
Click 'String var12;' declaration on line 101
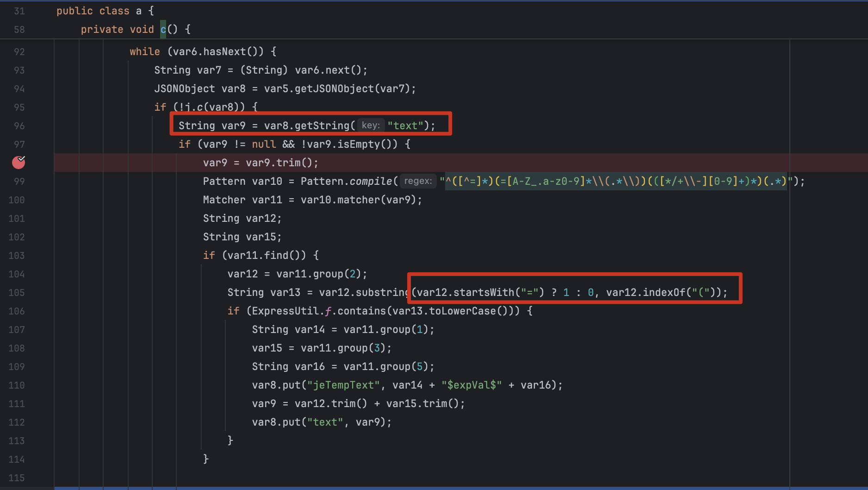(242, 218)
